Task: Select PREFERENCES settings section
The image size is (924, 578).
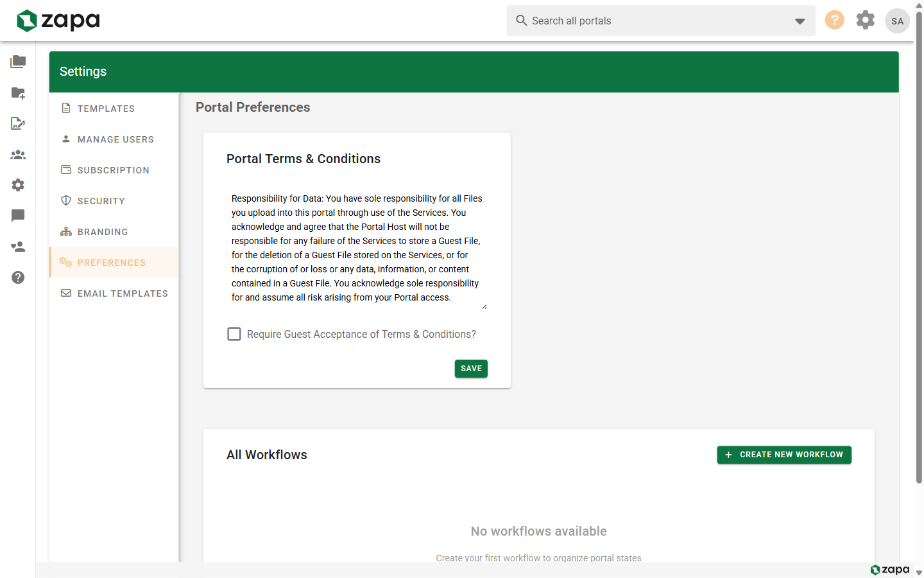Action: click(114, 262)
